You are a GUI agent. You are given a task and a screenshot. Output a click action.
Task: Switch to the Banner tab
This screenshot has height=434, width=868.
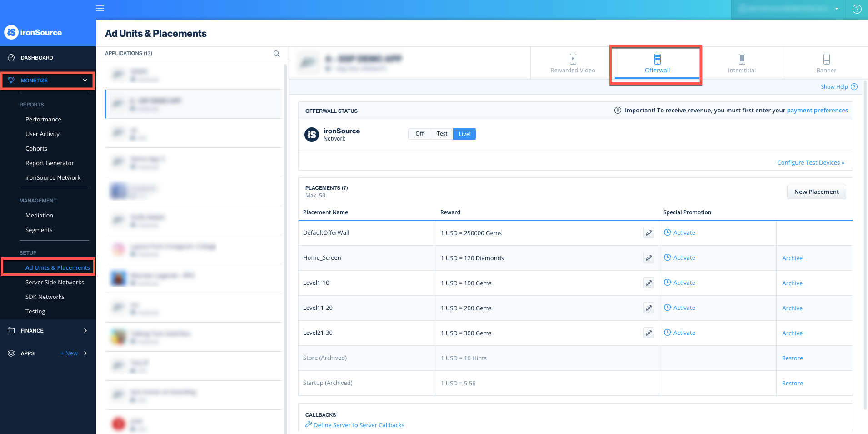pos(826,63)
